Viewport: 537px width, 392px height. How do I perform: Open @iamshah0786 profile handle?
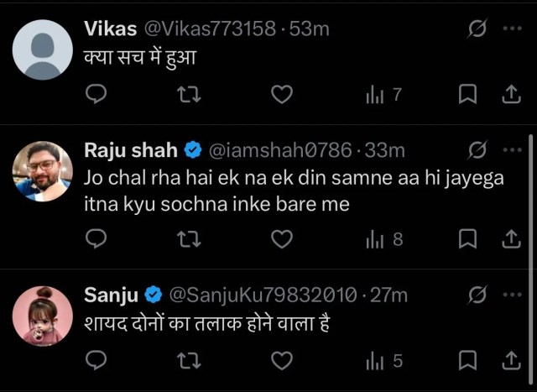click(x=280, y=150)
